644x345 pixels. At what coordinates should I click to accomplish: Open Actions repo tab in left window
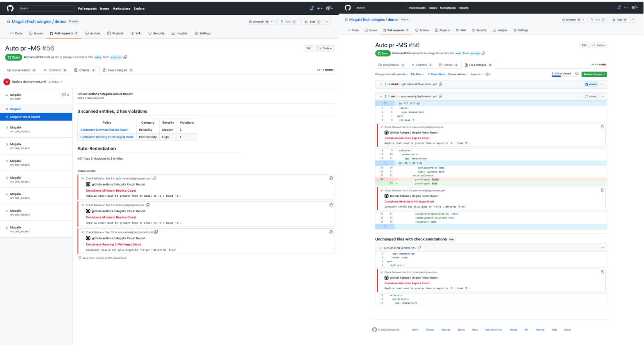(x=93, y=34)
